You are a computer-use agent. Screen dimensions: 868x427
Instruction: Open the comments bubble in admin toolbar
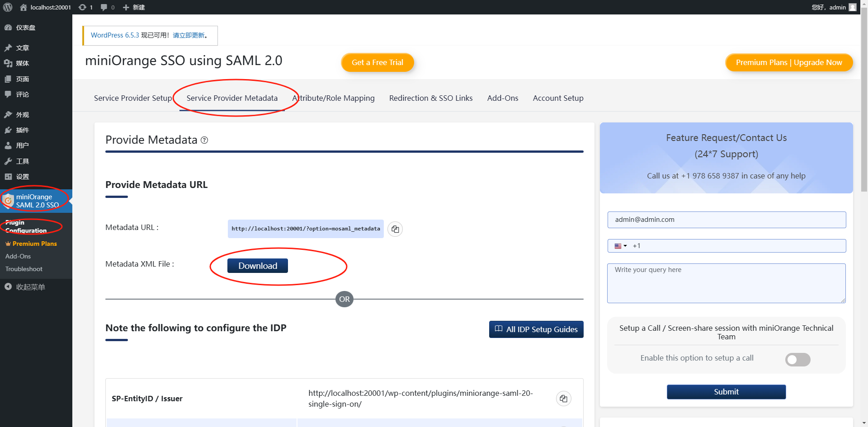click(103, 7)
